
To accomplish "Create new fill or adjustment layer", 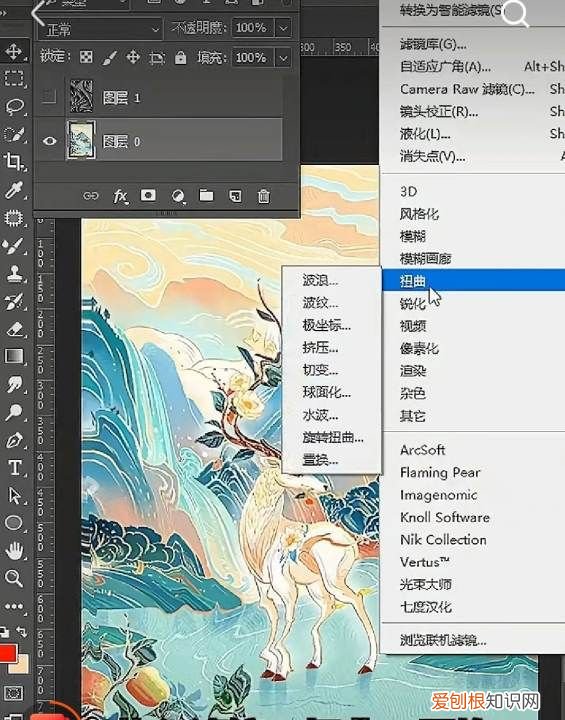I will (178, 197).
